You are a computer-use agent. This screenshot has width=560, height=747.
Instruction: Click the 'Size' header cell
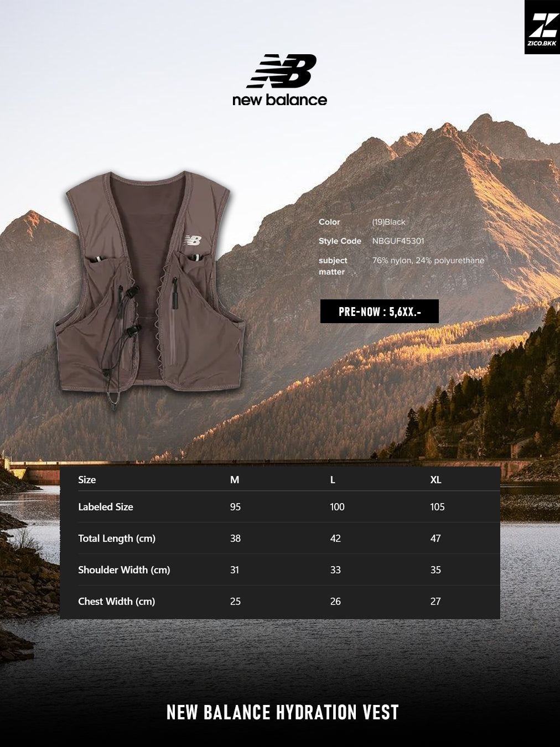pyautogui.click(x=87, y=480)
